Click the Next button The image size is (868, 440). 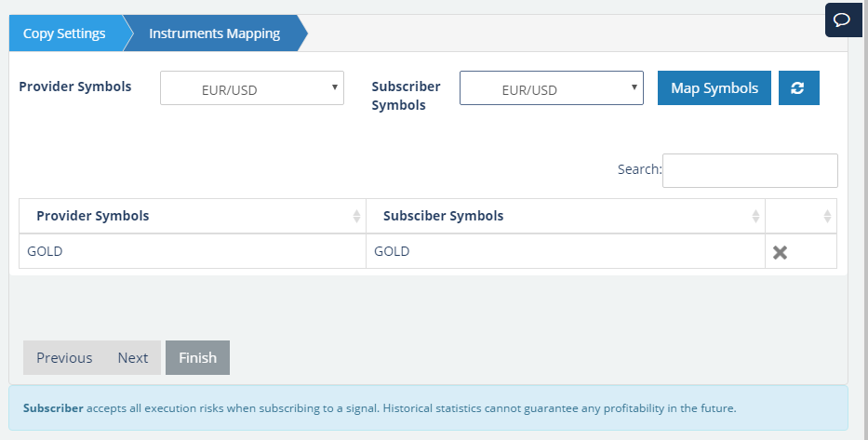click(133, 357)
